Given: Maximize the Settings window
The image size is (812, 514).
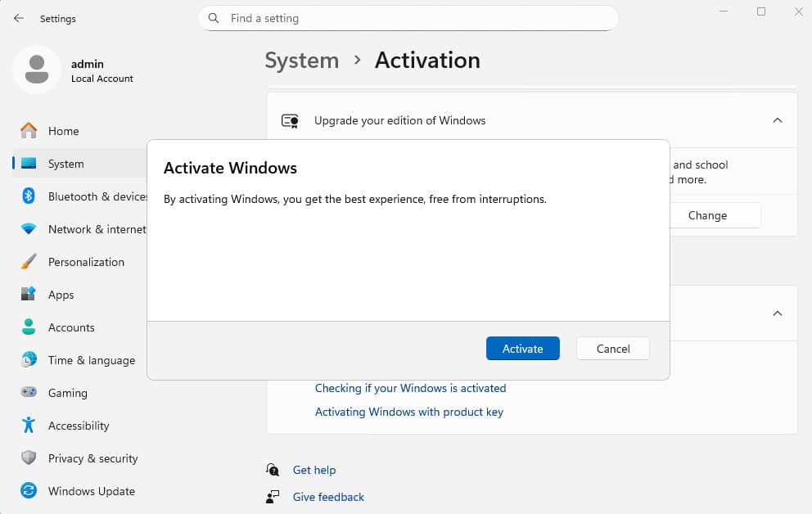Looking at the screenshot, I should click(x=760, y=11).
